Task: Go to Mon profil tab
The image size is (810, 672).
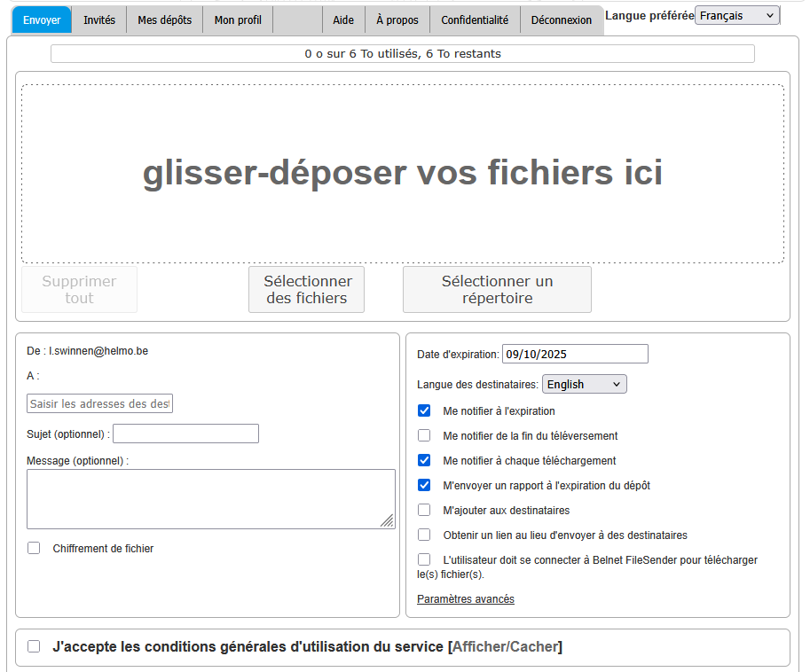Action: (238, 20)
